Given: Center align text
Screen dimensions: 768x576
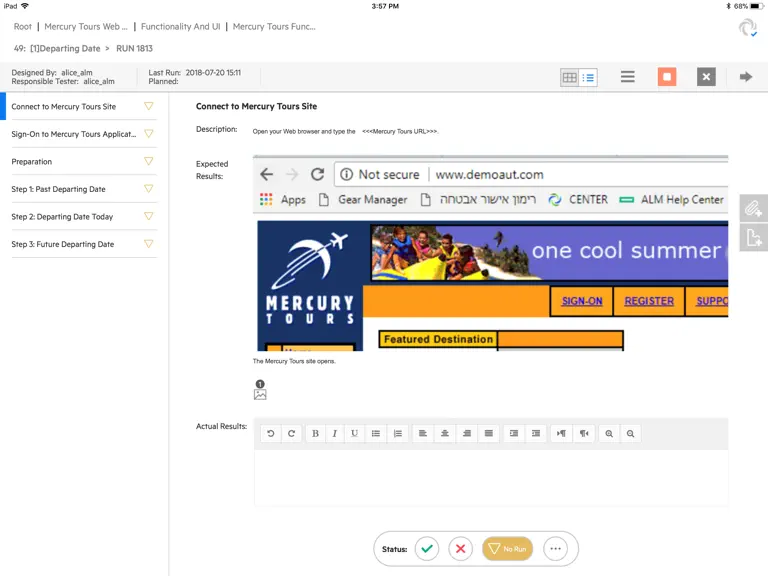Looking at the screenshot, I should (x=445, y=433).
